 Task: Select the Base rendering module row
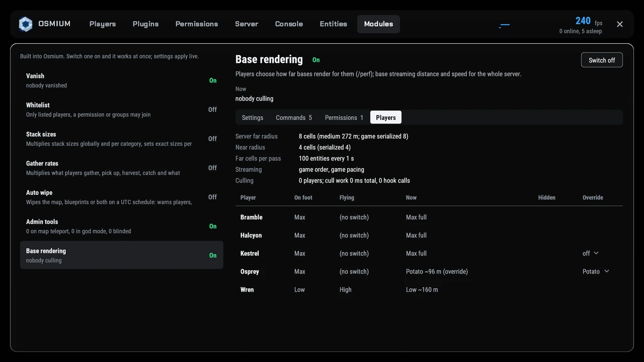click(x=122, y=255)
